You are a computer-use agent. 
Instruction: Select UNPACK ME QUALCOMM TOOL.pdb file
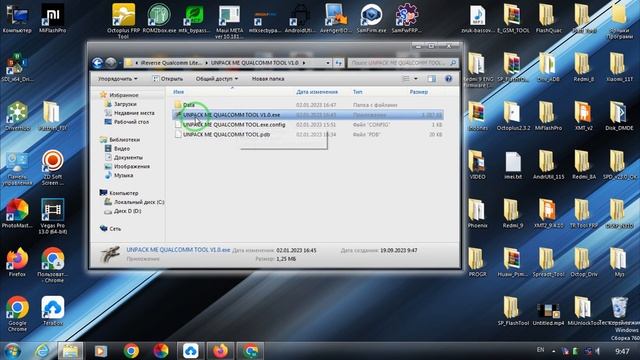click(x=308, y=134)
